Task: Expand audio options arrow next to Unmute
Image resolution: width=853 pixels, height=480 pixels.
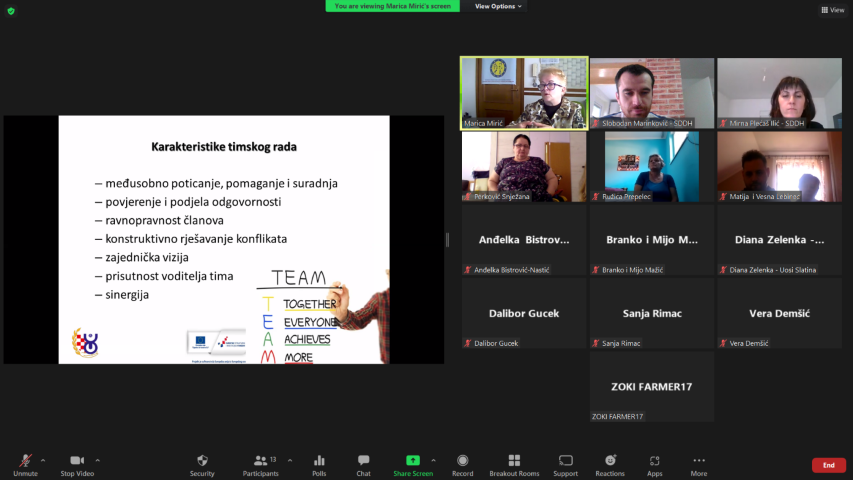Action: tap(43, 460)
